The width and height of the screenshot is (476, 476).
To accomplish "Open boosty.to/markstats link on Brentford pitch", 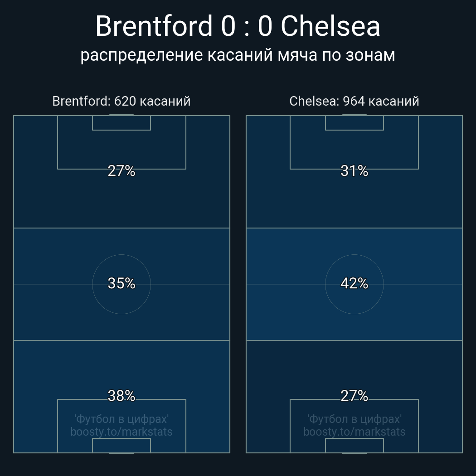I will pyautogui.click(x=121, y=432).
